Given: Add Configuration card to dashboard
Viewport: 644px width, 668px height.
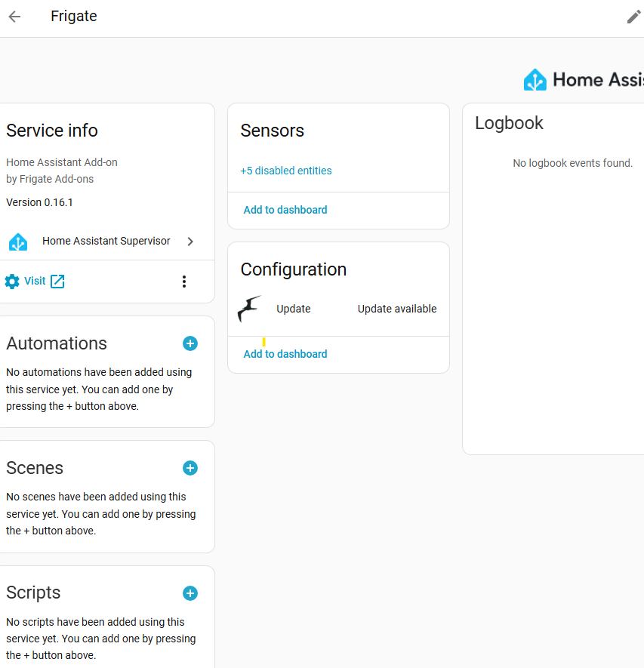Looking at the screenshot, I should click(285, 354).
